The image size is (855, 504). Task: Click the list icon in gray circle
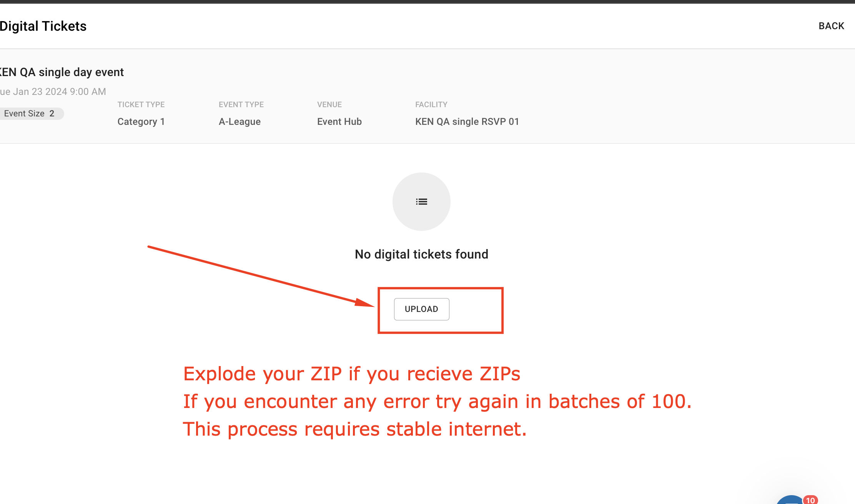click(421, 202)
